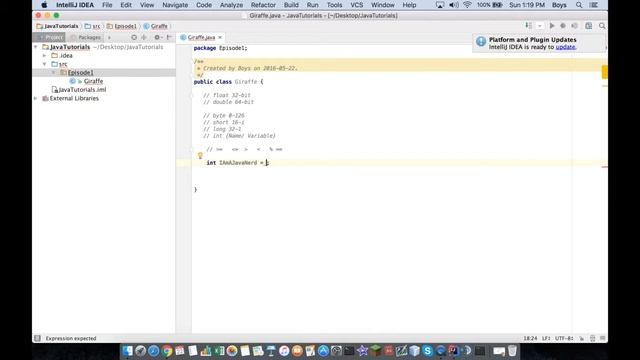Open Project panel gear settings
Viewport: 640px width, 360px height.
click(x=157, y=37)
